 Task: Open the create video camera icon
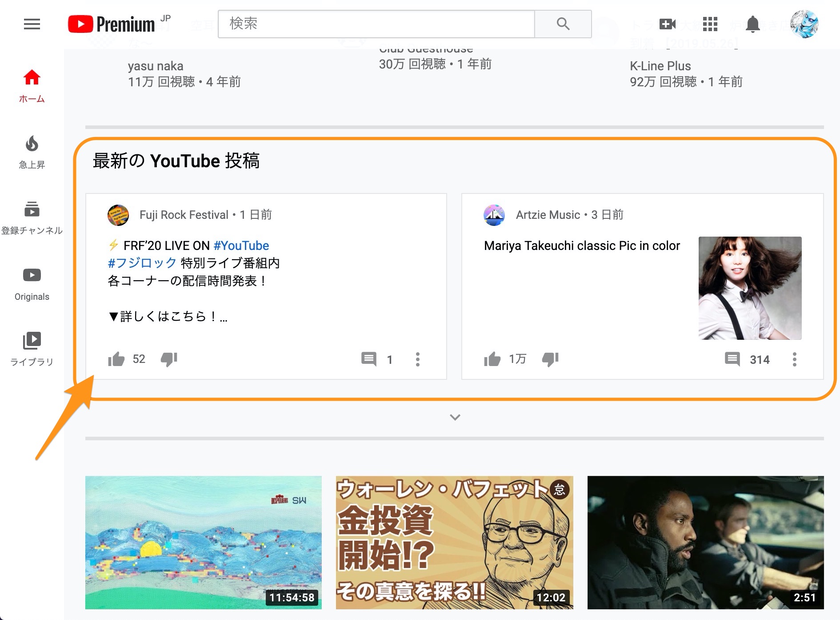click(667, 24)
